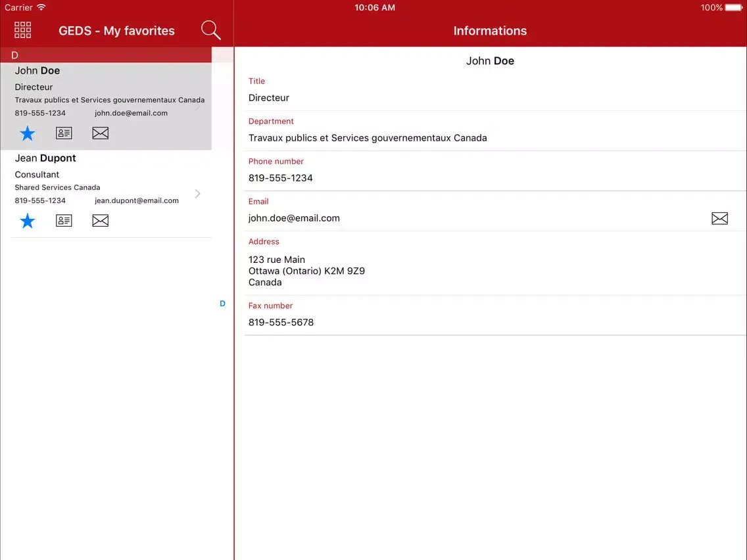
Task: Select the Jean Dupont list entry name
Action: 45,158
